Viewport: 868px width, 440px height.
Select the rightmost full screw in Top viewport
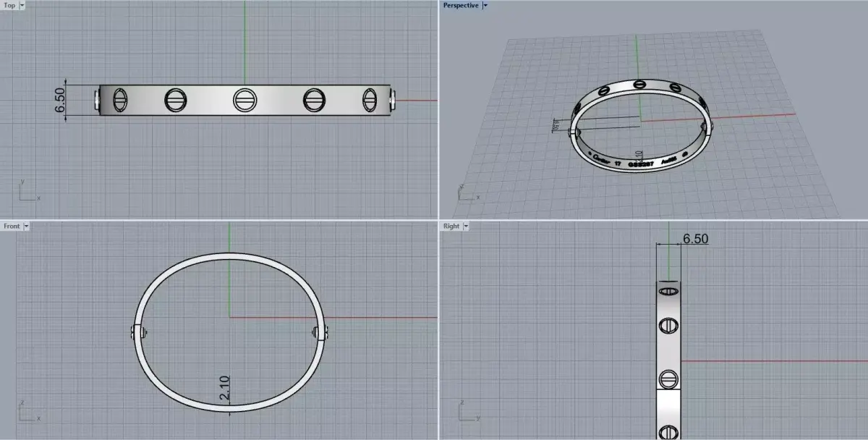(x=370, y=100)
